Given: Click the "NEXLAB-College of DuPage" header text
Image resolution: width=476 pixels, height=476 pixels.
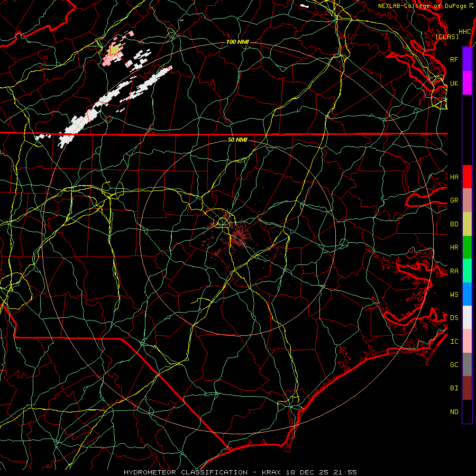Looking at the screenshot, I should [423, 6].
